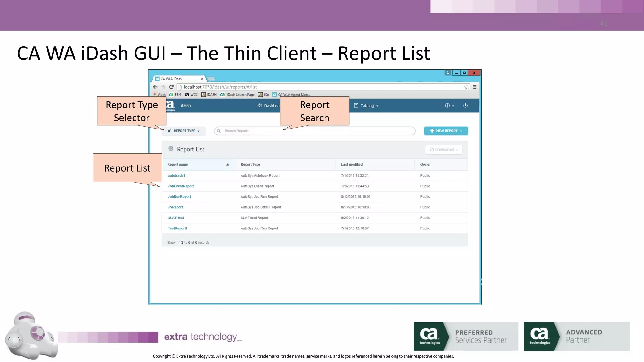Open the EEM bookmark

coord(175,95)
